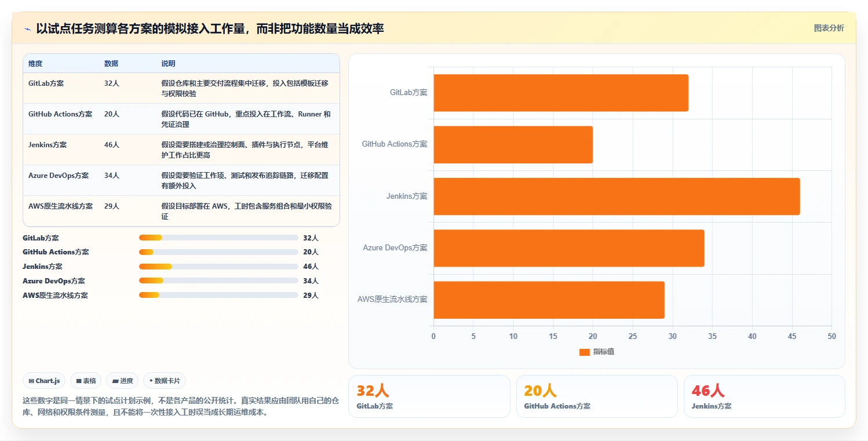The image size is (868, 441).
Task: Click the 29人 value beside AWS progress bar
Action: pos(311,296)
